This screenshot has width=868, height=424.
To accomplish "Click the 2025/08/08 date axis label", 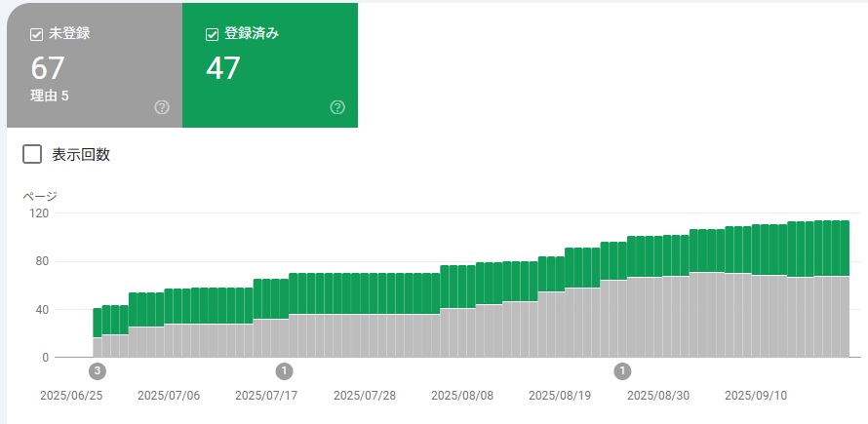I will pyautogui.click(x=462, y=397).
